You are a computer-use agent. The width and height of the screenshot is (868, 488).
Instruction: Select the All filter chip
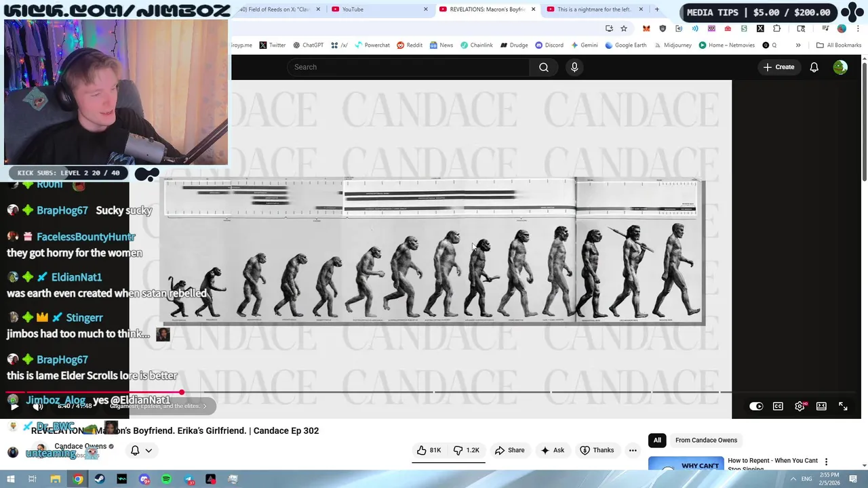click(x=657, y=440)
